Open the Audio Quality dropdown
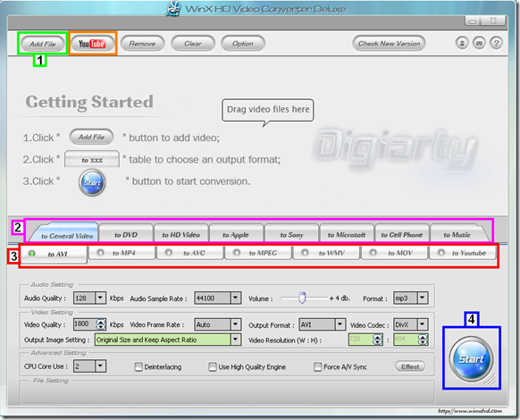Screen dimensions: 520x420 point(100,298)
